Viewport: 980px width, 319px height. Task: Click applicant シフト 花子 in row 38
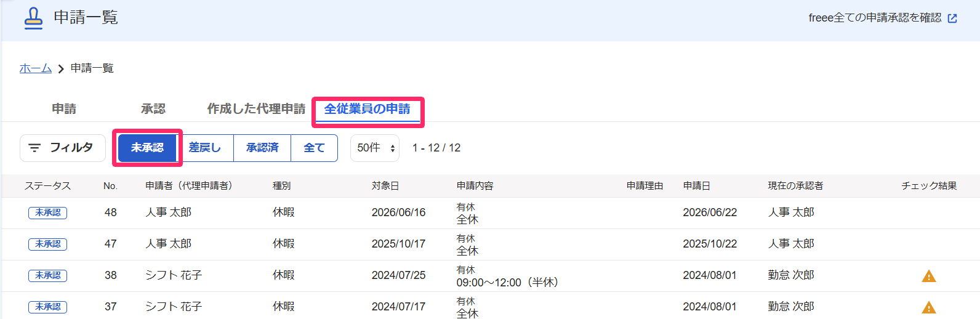(x=174, y=275)
